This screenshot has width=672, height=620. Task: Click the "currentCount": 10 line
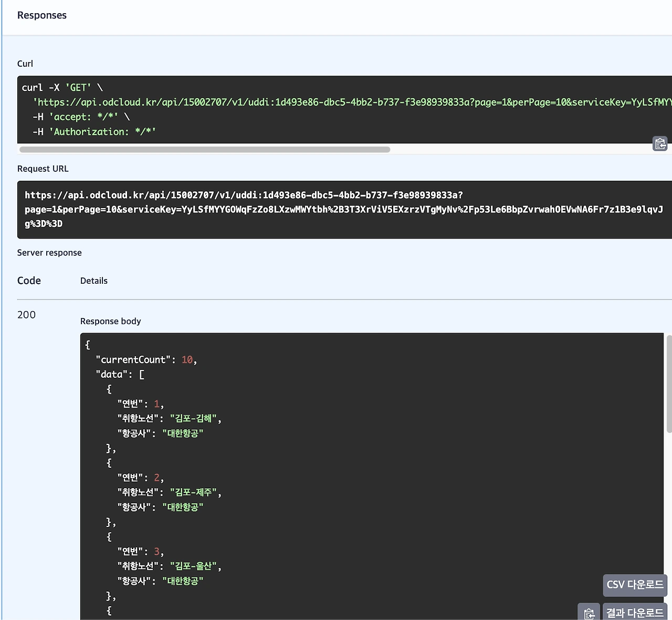[146, 360]
